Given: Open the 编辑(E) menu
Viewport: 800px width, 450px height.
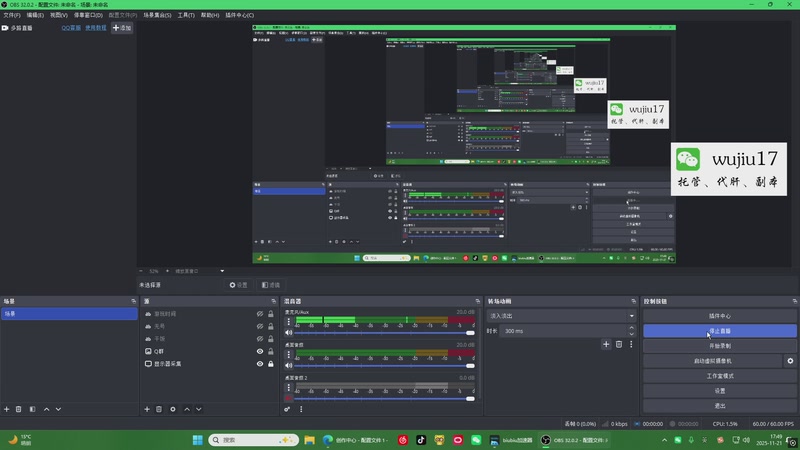Looking at the screenshot, I should click(35, 15).
